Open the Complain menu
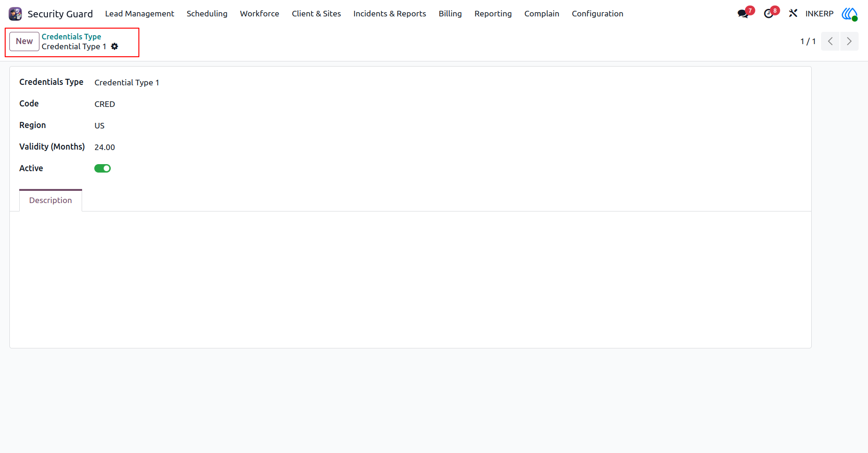868x453 pixels. coord(541,14)
